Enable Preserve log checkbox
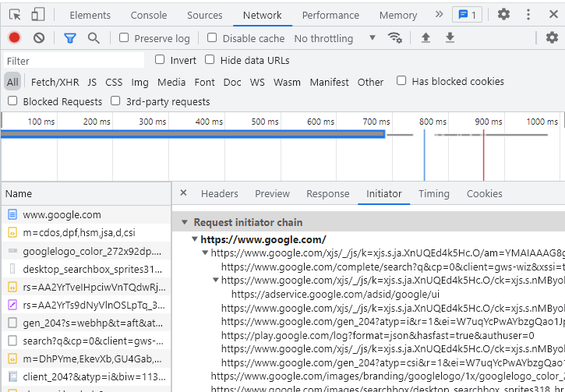This screenshot has height=392, width=565. tap(124, 37)
